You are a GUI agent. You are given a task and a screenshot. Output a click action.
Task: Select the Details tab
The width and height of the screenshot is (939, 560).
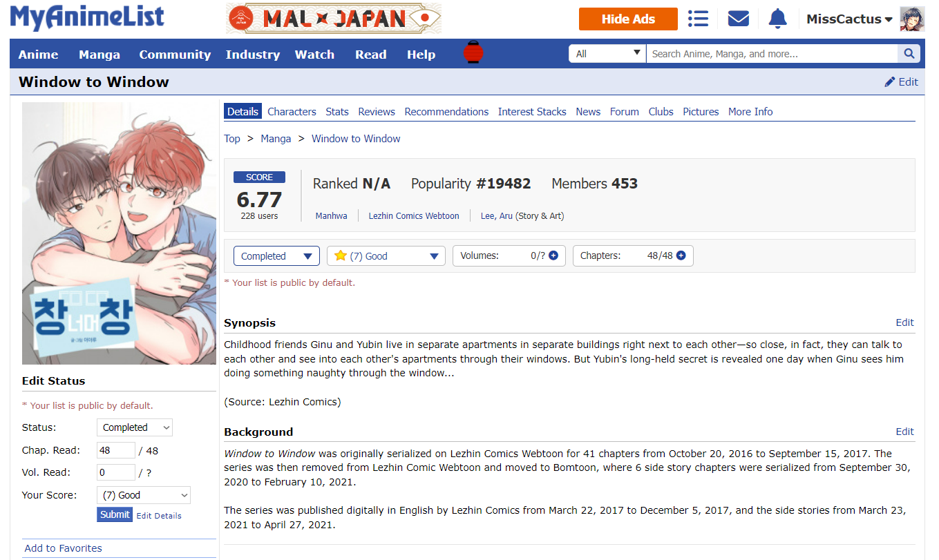click(x=243, y=112)
